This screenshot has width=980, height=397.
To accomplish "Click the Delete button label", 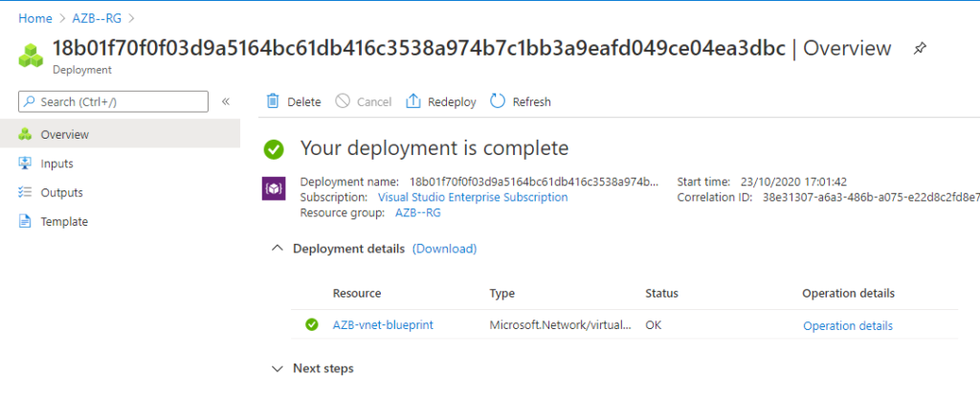I will [x=303, y=102].
